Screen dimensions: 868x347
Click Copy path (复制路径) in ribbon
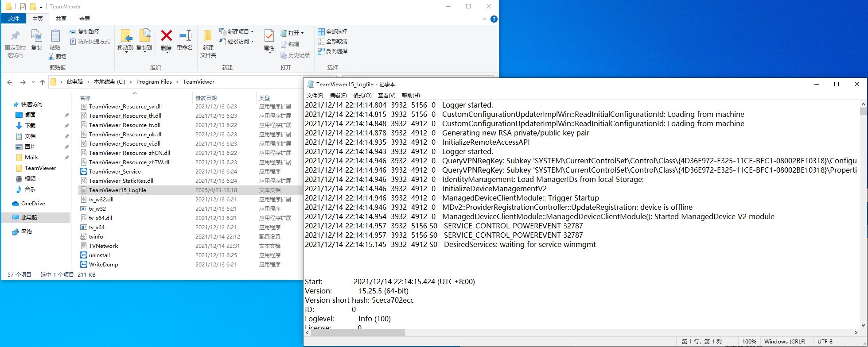tap(85, 32)
